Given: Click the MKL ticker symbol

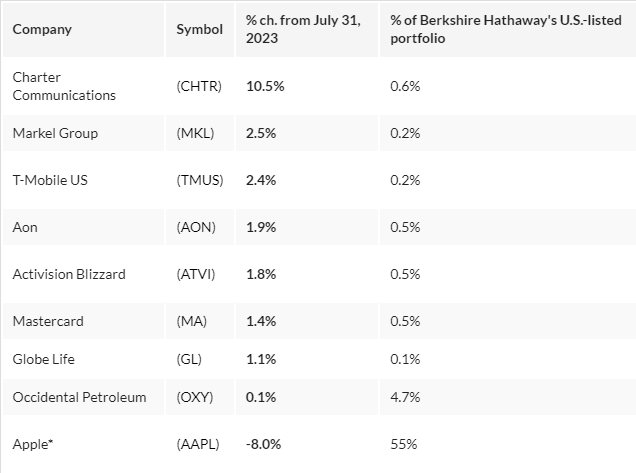Looking at the screenshot, I should (196, 133).
